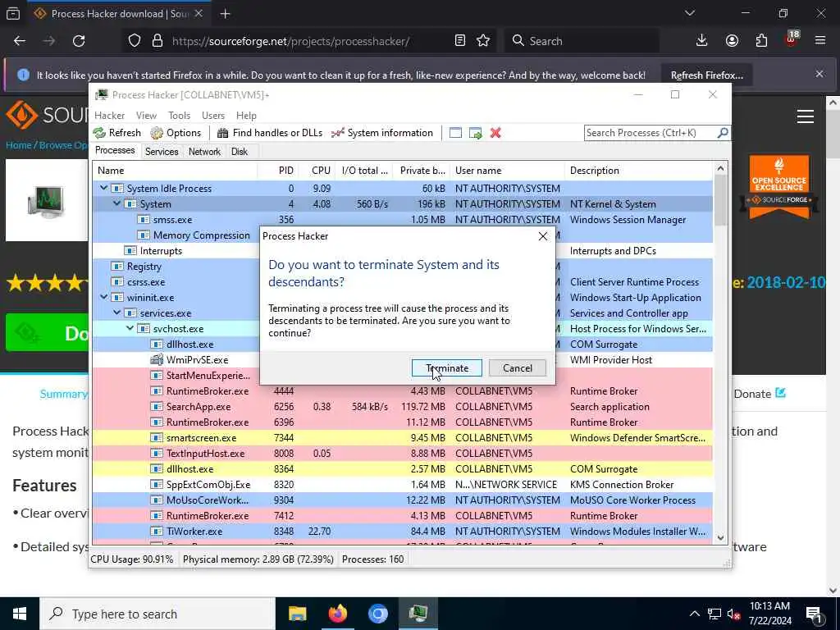Click the red X terminate window icon
Image resolution: width=840 pixels, height=630 pixels.
point(495,133)
